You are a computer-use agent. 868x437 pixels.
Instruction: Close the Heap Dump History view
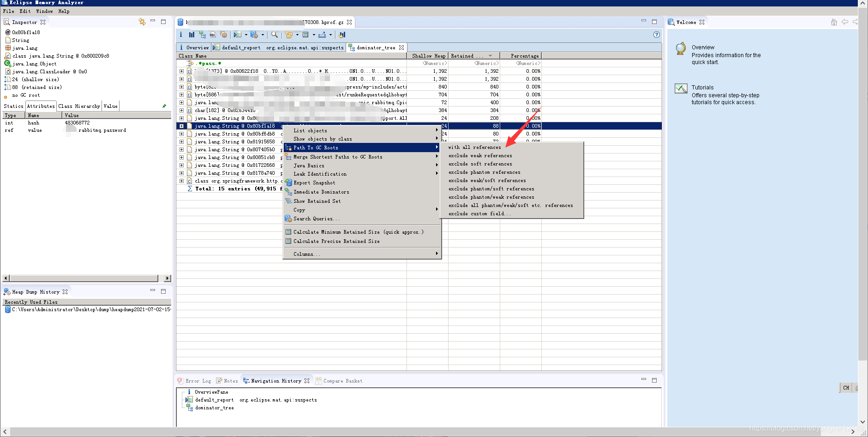point(65,292)
